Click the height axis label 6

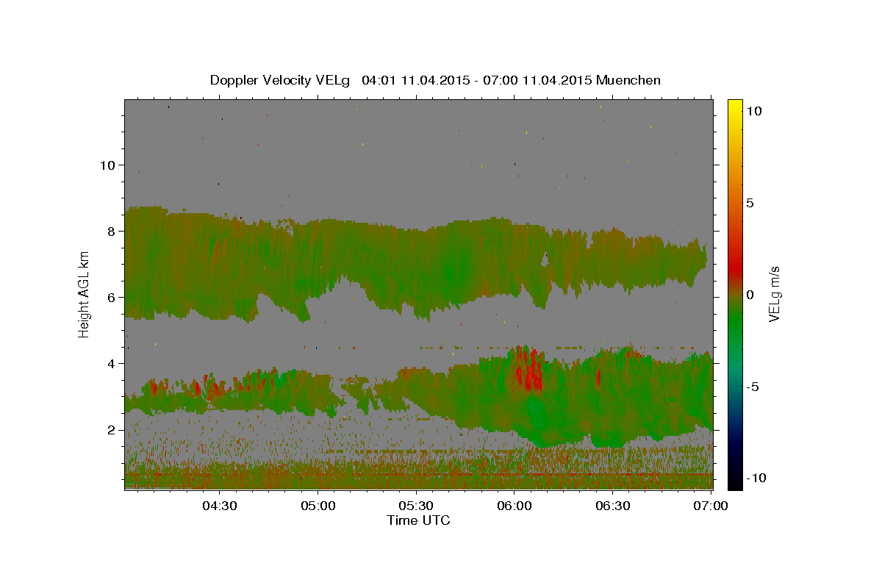coord(110,297)
